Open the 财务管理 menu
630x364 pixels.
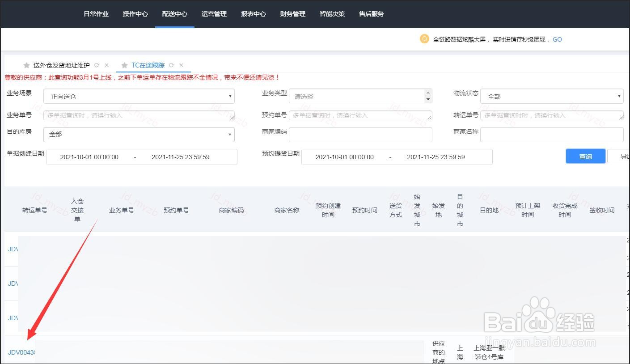tap(292, 14)
